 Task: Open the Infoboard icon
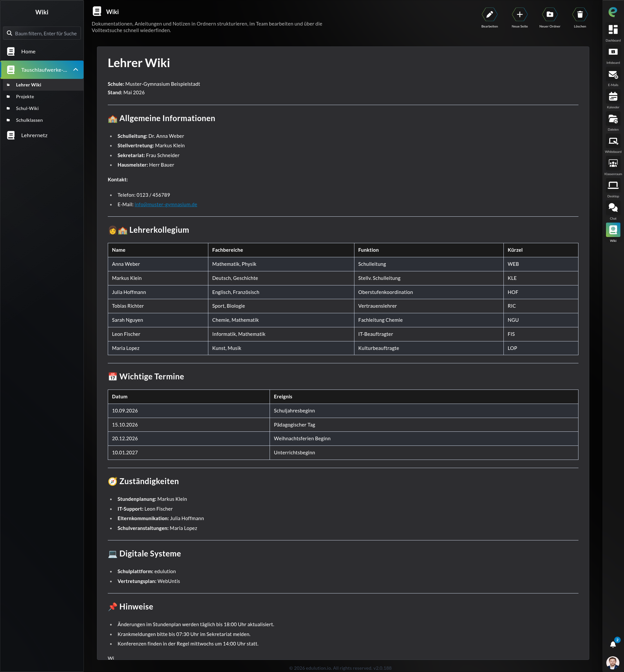pyautogui.click(x=613, y=52)
